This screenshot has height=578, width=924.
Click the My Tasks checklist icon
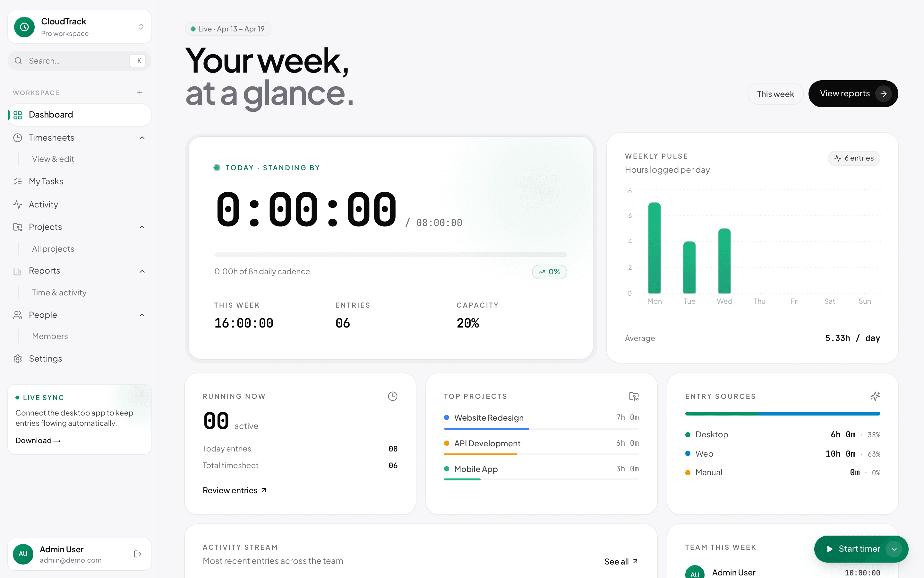(18, 181)
